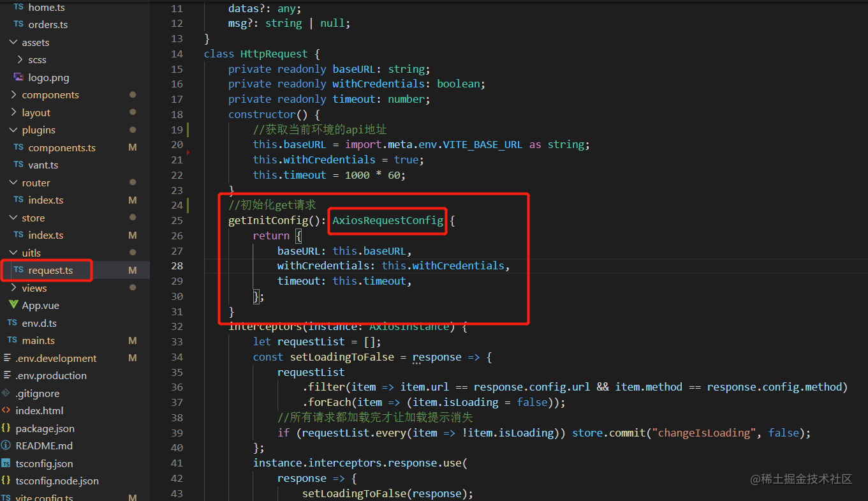
Task: Click M status badge of request.ts
Action: 133,271
